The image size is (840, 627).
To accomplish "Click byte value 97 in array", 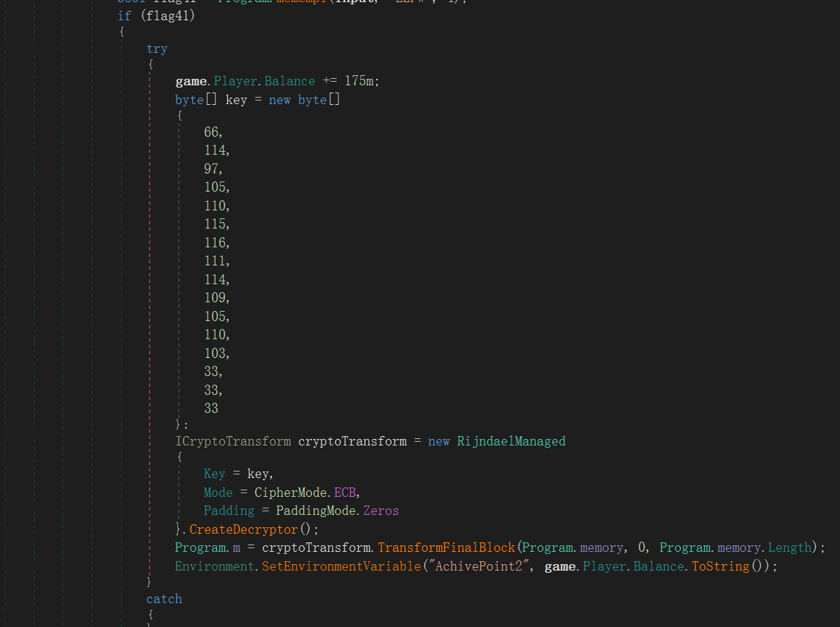I will [x=211, y=169].
